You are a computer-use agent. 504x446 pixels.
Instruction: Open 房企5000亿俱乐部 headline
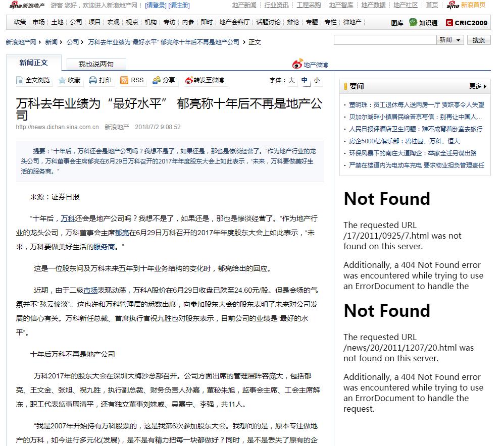click(405, 141)
